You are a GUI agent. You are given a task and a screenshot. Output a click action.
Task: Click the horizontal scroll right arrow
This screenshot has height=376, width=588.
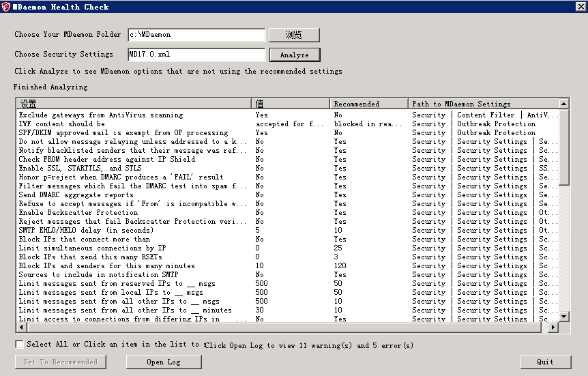pyautogui.click(x=553, y=328)
